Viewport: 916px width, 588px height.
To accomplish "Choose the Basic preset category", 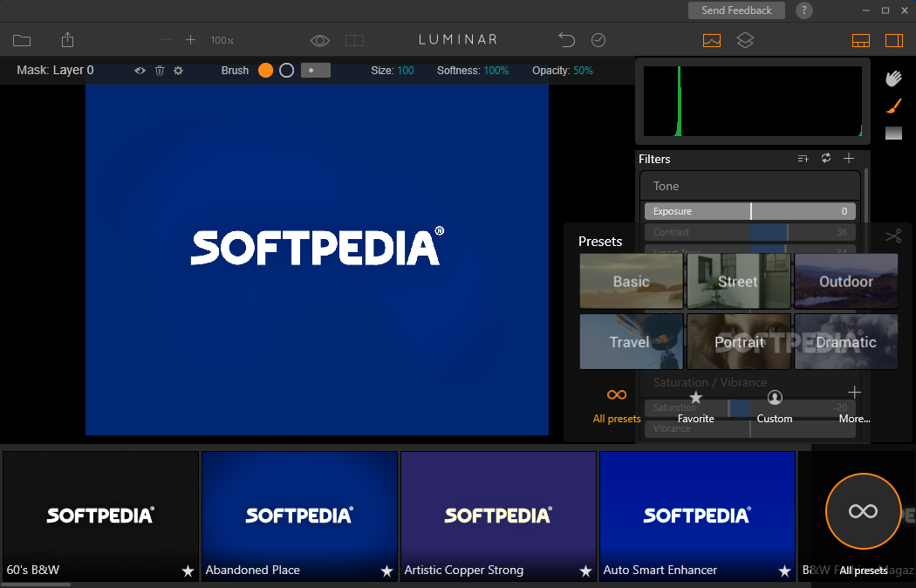I will [x=631, y=282].
